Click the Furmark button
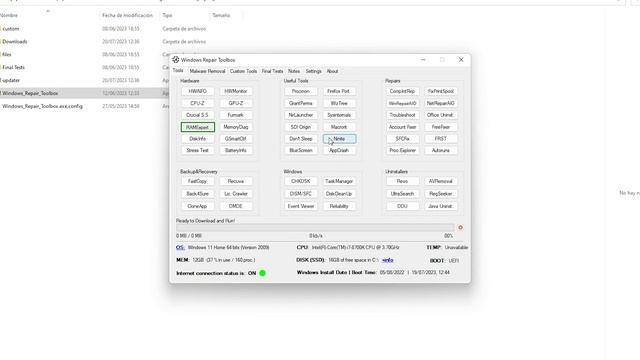 tap(236, 115)
